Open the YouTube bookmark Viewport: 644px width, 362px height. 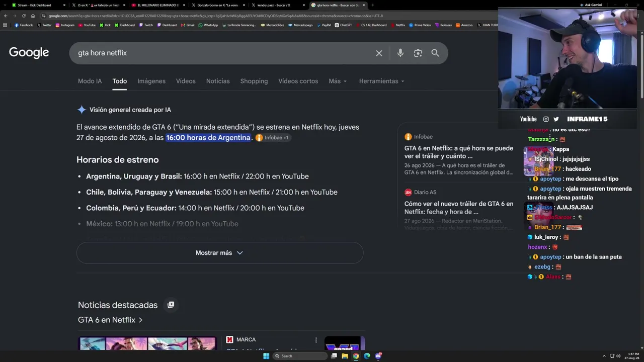pyautogui.click(x=87, y=25)
